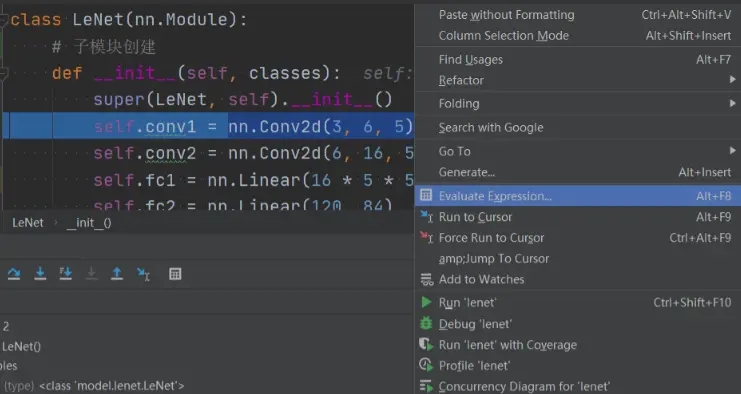Select the model.lenet.LeNet type row

point(93,385)
